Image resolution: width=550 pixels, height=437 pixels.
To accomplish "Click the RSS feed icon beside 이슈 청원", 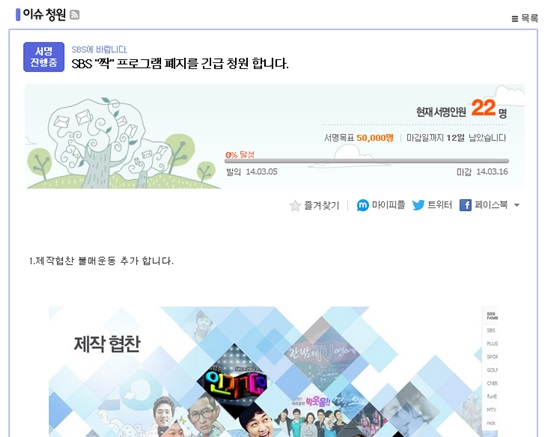I will click(74, 15).
